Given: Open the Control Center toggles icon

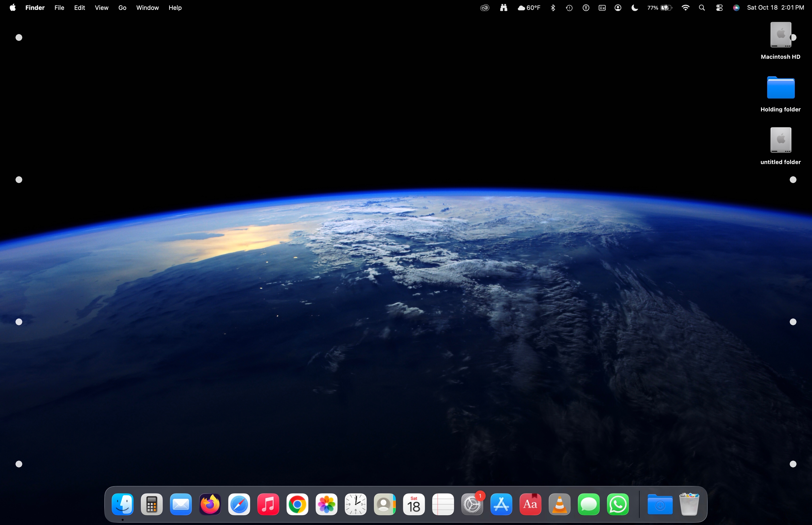Looking at the screenshot, I should pyautogui.click(x=719, y=8).
